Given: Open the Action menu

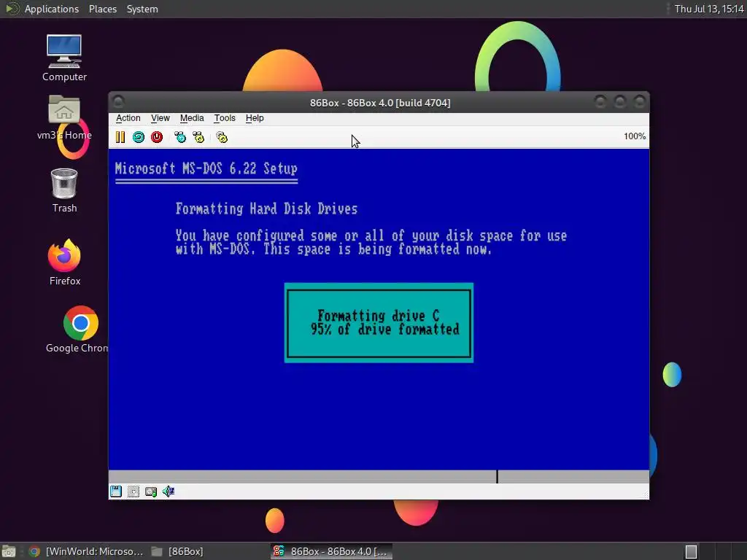Looking at the screenshot, I should pos(128,118).
